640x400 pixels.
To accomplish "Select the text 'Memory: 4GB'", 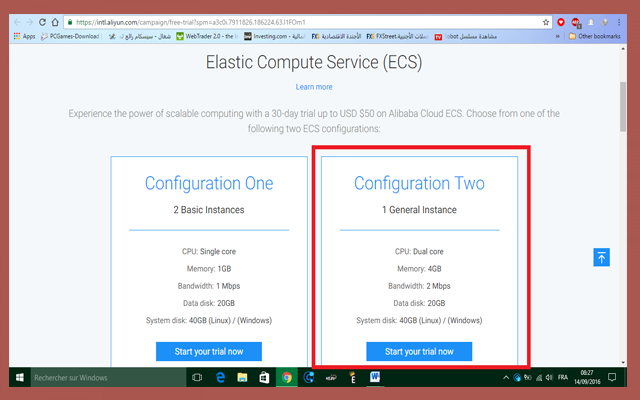I will (x=419, y=269).
